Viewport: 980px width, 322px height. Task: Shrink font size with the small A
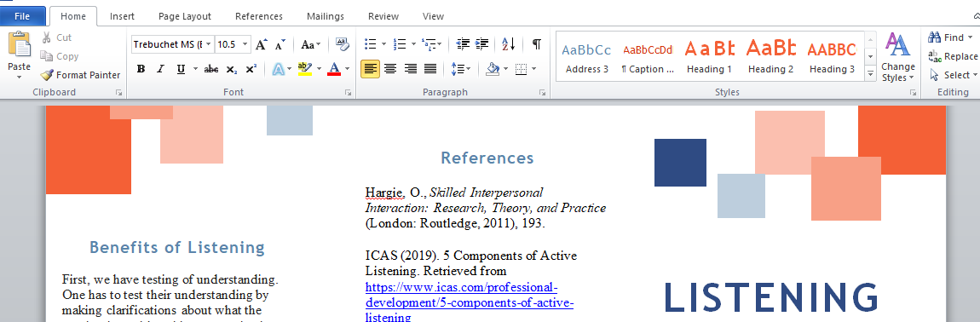pos(280,44)
